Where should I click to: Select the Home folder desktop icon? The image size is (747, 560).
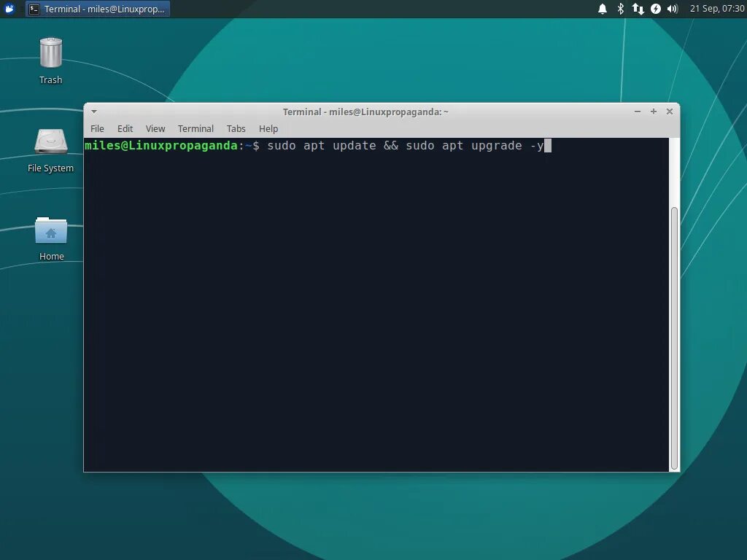(x=51, y=239)
